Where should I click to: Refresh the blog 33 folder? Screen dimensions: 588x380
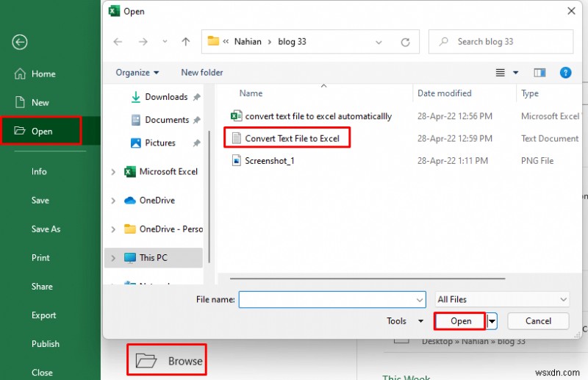click(x=406, y=42)
